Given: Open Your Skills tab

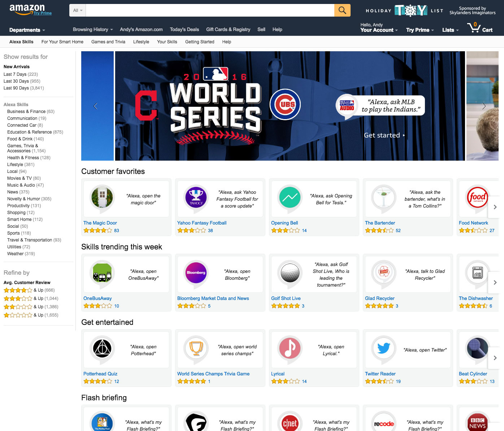Looking at the screenshot, I should pyautogui.click(x=167, y=42).
